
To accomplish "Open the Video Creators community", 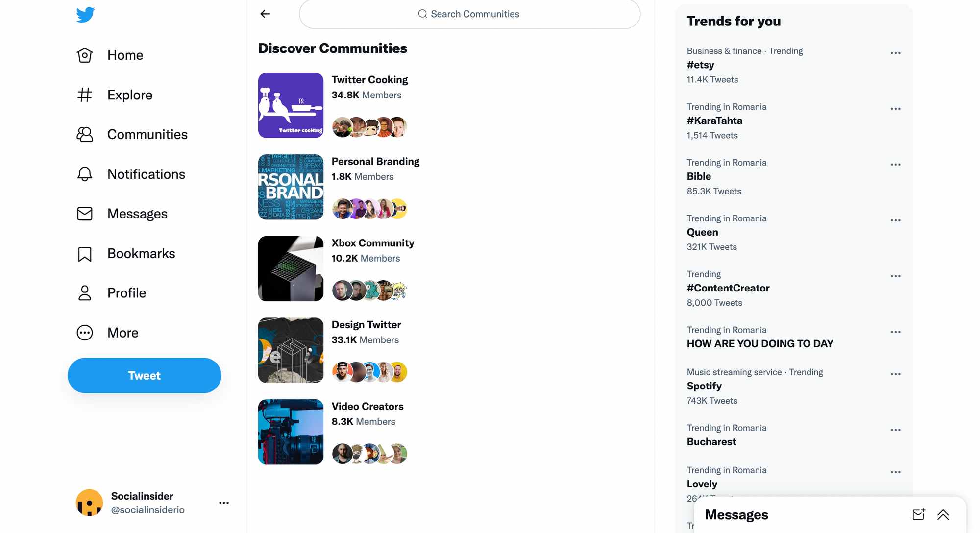I will [367, 407].
